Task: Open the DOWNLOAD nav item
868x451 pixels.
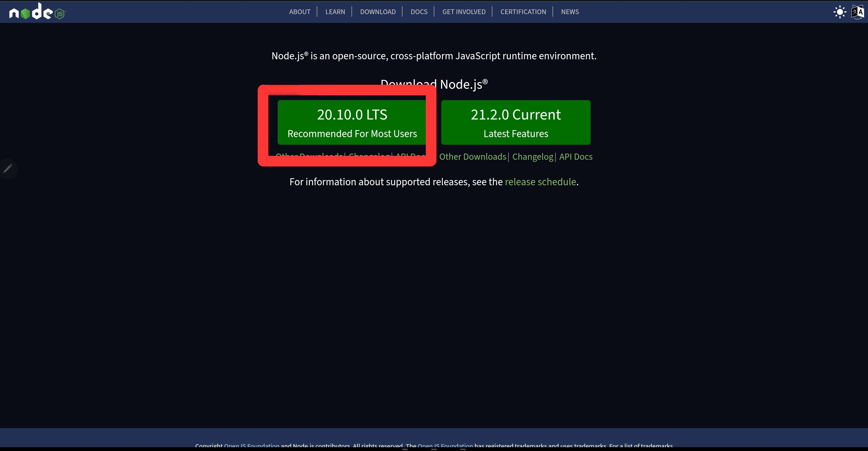Action: 378,12
